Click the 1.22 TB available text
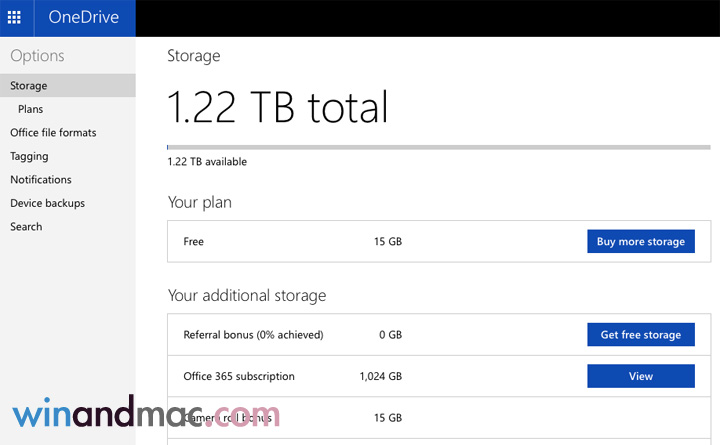720x445 pixels. click(x=207, y=162)
